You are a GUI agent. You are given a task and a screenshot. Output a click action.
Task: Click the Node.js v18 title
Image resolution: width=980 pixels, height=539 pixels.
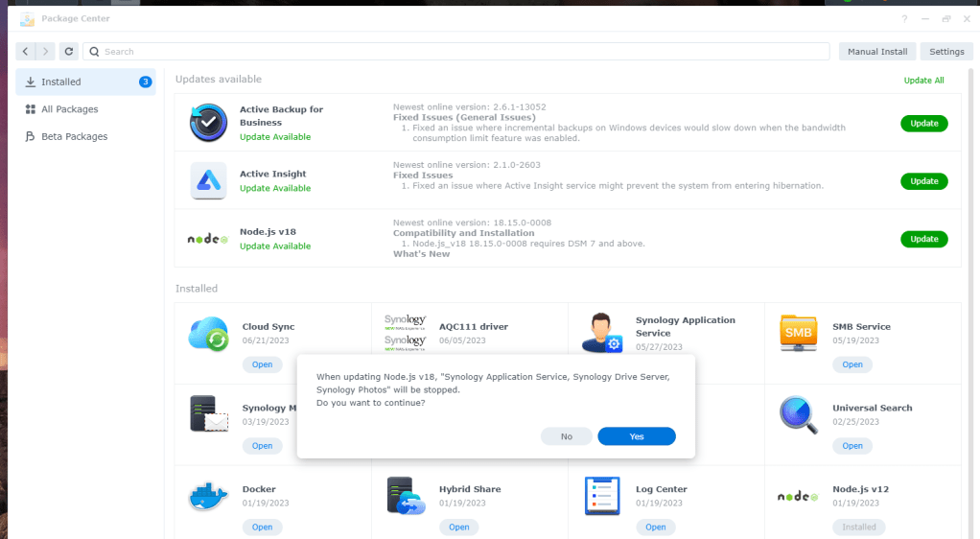click(x=268, y=232)
